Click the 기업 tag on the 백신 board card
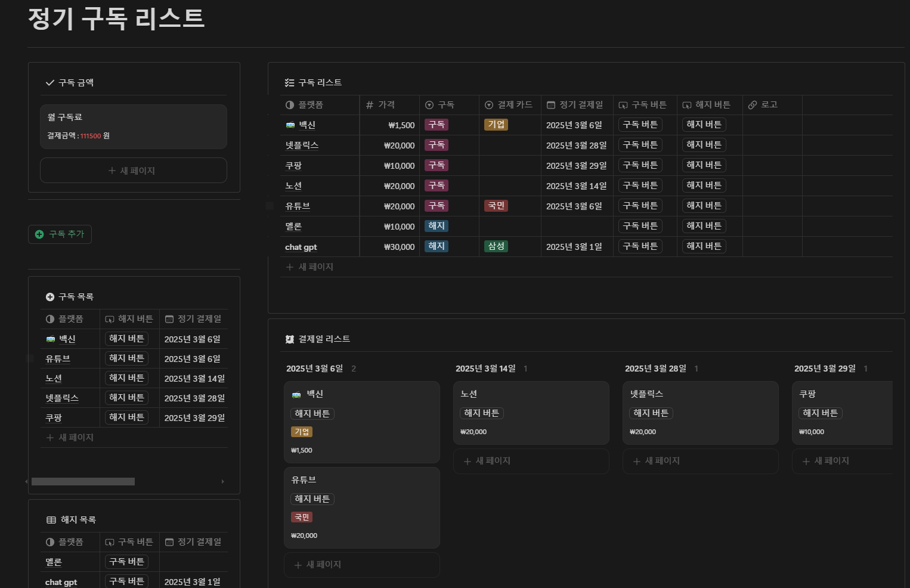 (302, 432)
